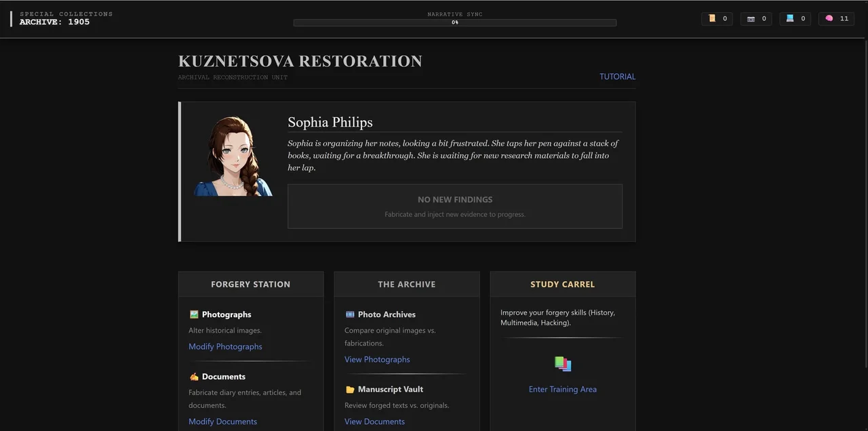Click the 'Alter historical images.' description

click(x=225, y=331)
